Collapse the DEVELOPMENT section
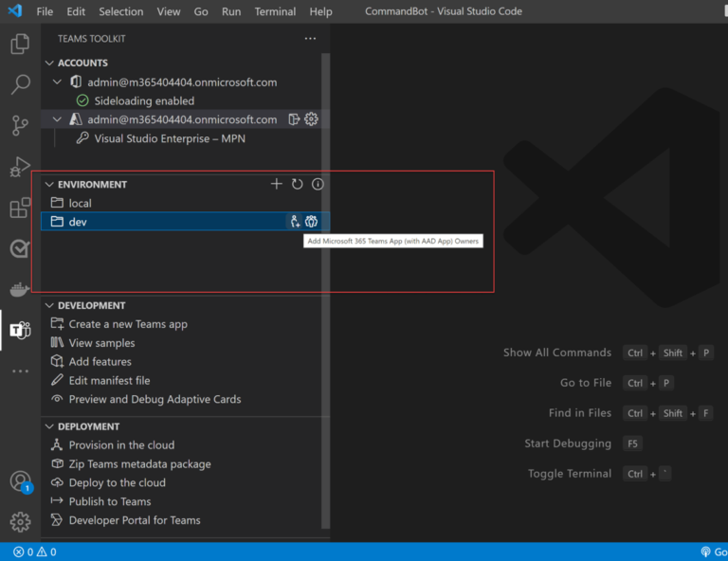Viewport: 728px width, 561px height. (x=49, y=306)
